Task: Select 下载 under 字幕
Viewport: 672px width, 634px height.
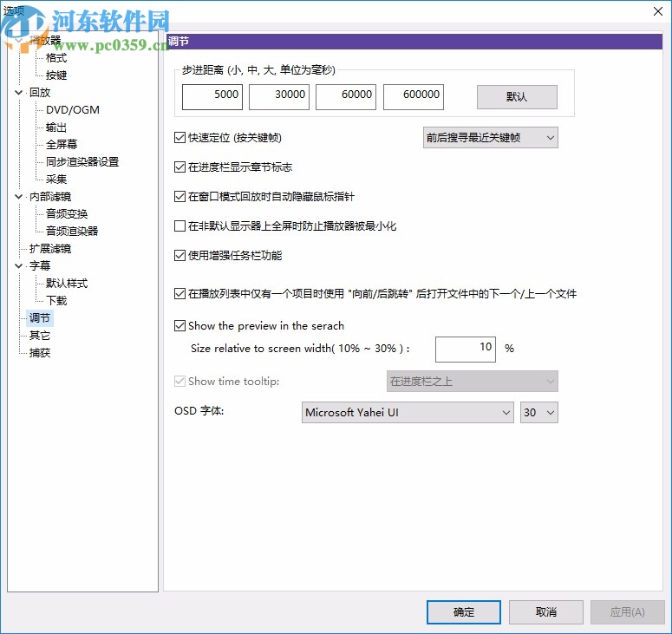Action: tap(56, 300)
